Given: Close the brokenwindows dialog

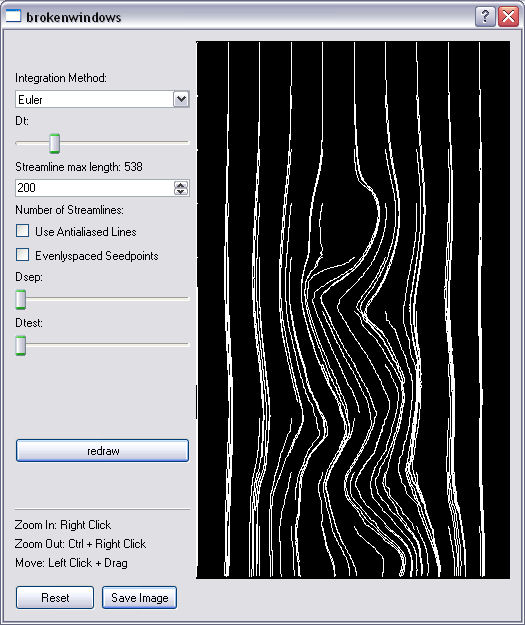Looking at the screenshot, I should click(x=509, y=17).
